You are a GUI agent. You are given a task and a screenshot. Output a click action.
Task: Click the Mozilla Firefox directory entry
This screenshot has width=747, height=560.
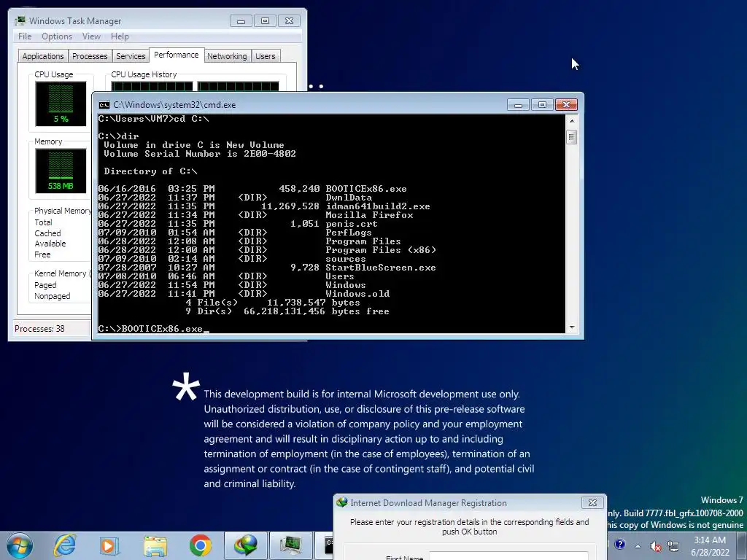(x=369, y=215)
